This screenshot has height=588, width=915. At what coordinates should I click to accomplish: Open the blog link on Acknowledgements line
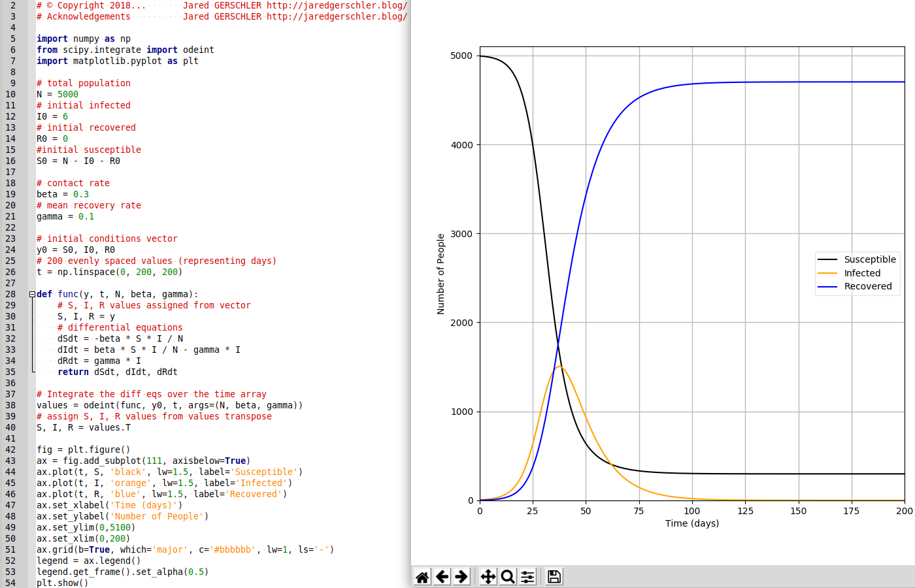(337, 16)
